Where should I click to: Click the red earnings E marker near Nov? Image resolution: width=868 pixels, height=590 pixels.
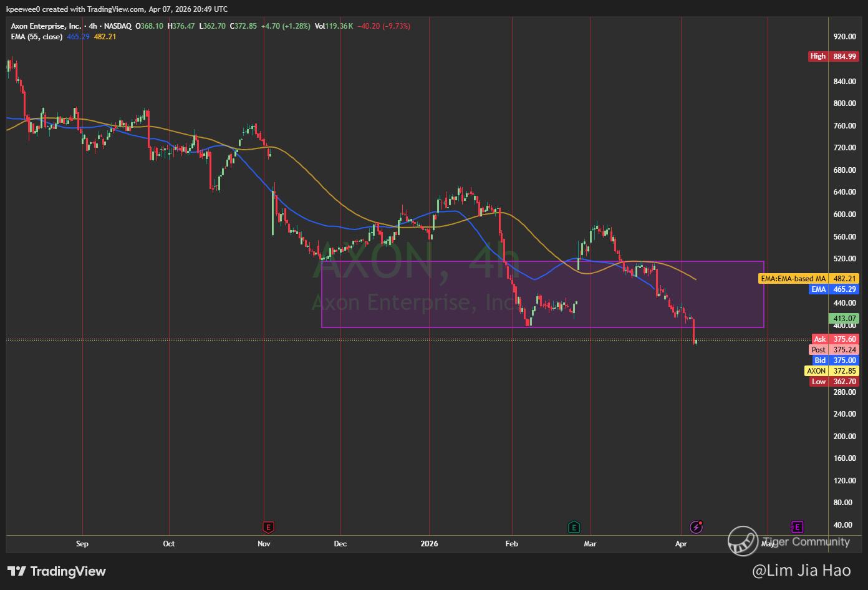pyautogui.click(x=268, y=527)
